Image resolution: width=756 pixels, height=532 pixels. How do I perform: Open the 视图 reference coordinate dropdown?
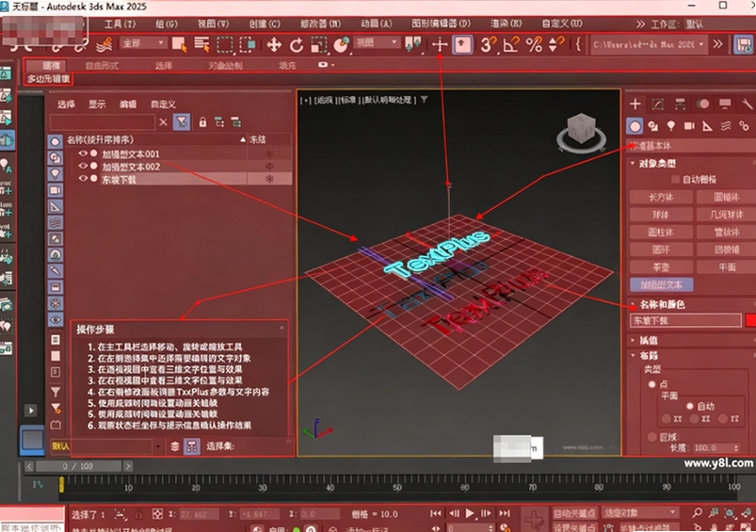[377, 42]
